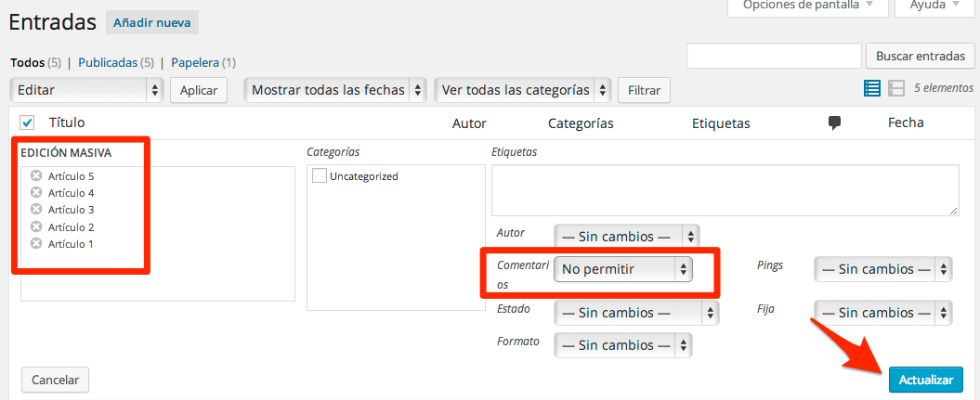Click Artículo 3 in bulk edit list
The width and height of the screenshot is (980, 400).
72,210
